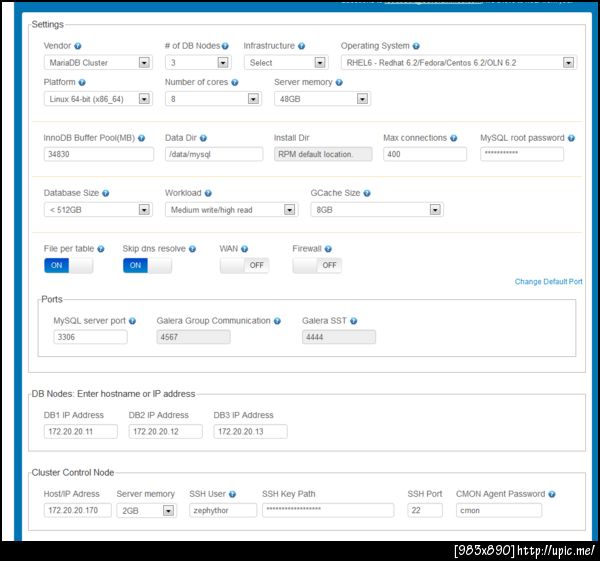Toggle the File per table switch

point(68,266)
